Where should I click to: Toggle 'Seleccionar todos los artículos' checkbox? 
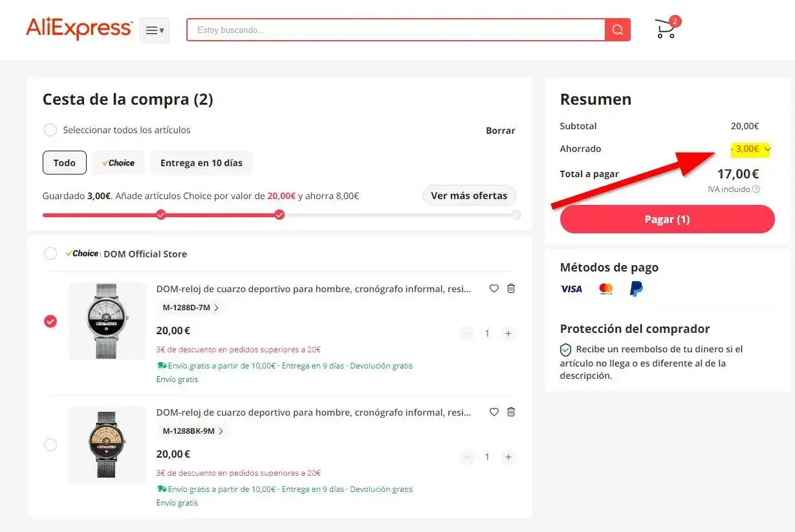point(50,130)
